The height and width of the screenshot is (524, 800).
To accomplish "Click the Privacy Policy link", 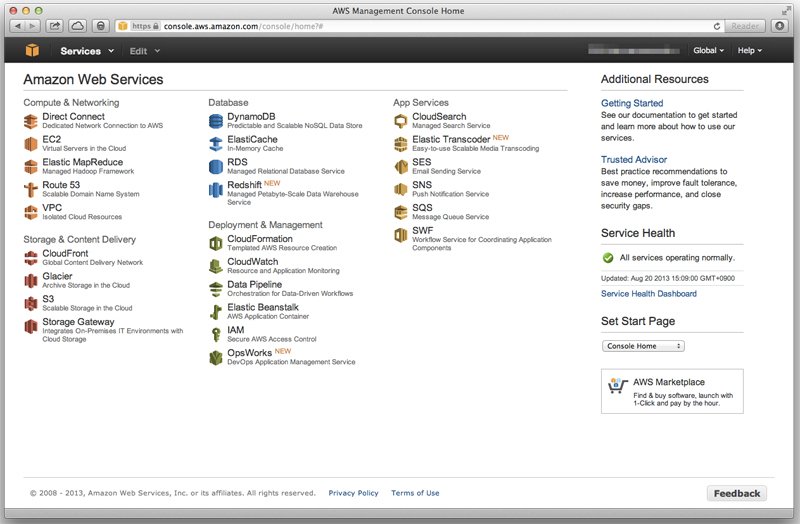I will (x=353, y=493).
